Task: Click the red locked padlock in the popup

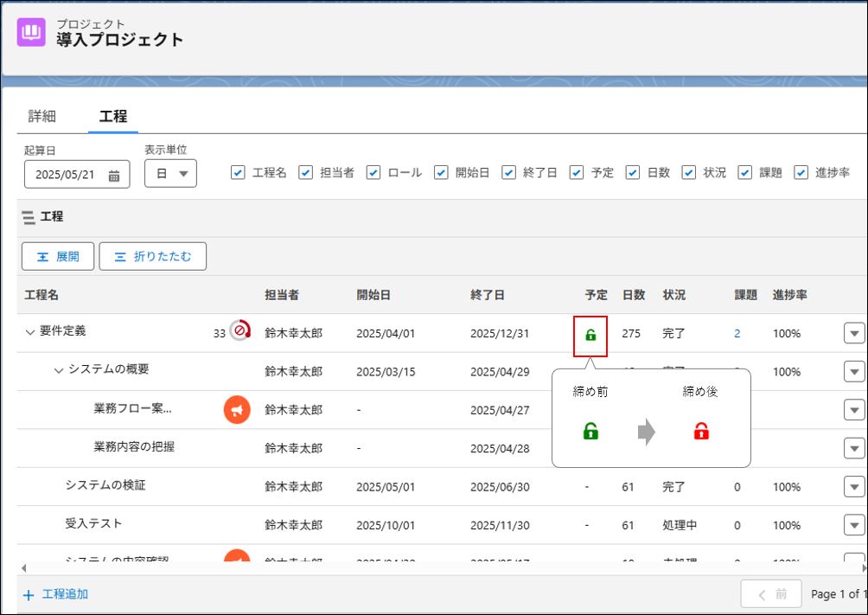Action: coord(701,432)
